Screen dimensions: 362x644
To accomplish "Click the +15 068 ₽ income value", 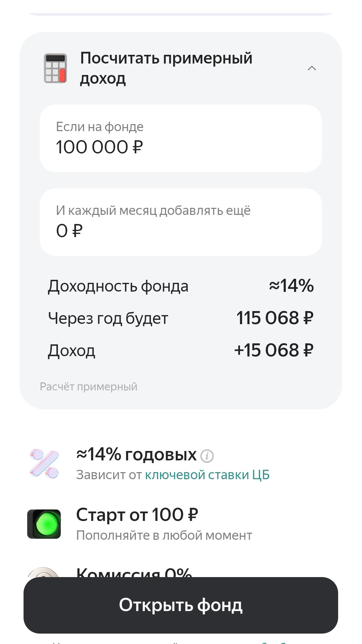I will (274, 350).
